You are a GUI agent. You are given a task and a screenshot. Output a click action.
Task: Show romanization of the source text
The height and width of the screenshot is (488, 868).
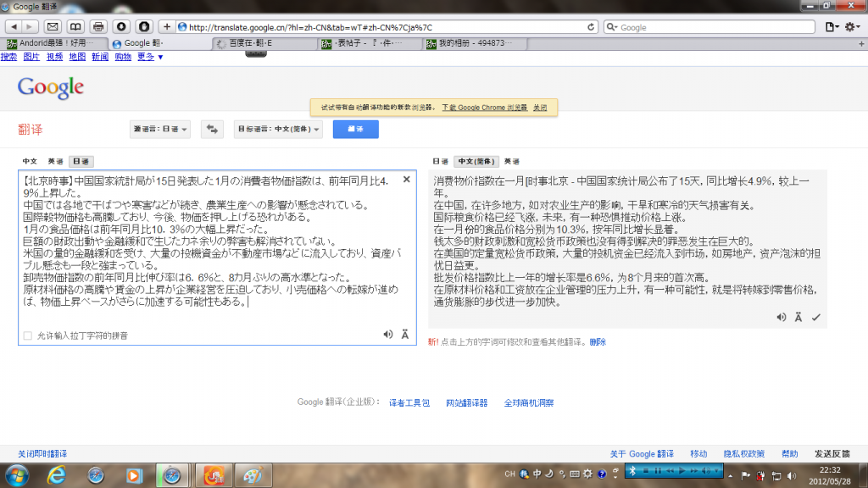[405, 334]
